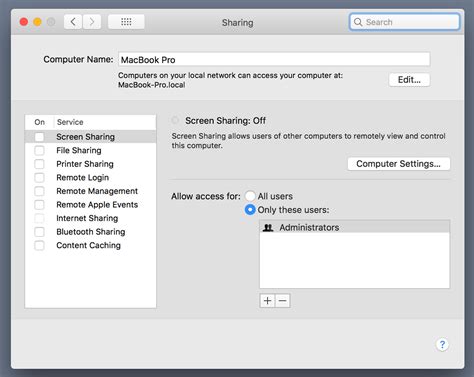
Task: Turn on the Remote Management checkbox
Action: 39,191
